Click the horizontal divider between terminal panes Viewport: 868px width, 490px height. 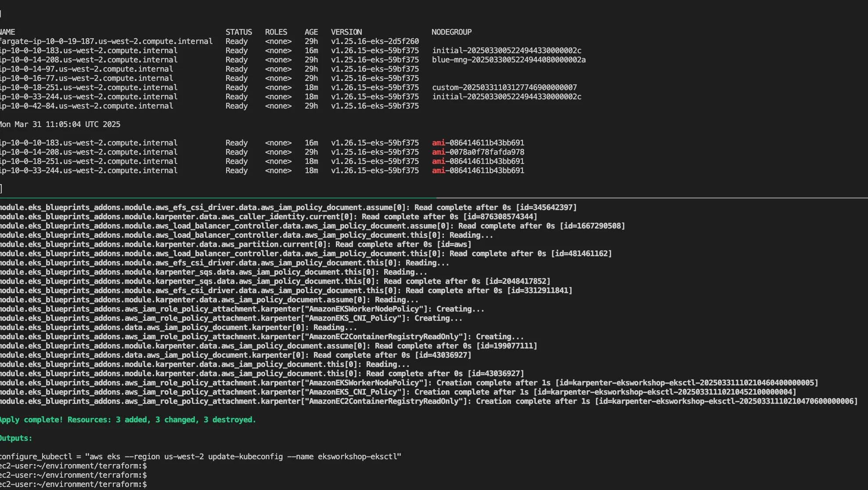pyautogui.click(x=434, y=198)
